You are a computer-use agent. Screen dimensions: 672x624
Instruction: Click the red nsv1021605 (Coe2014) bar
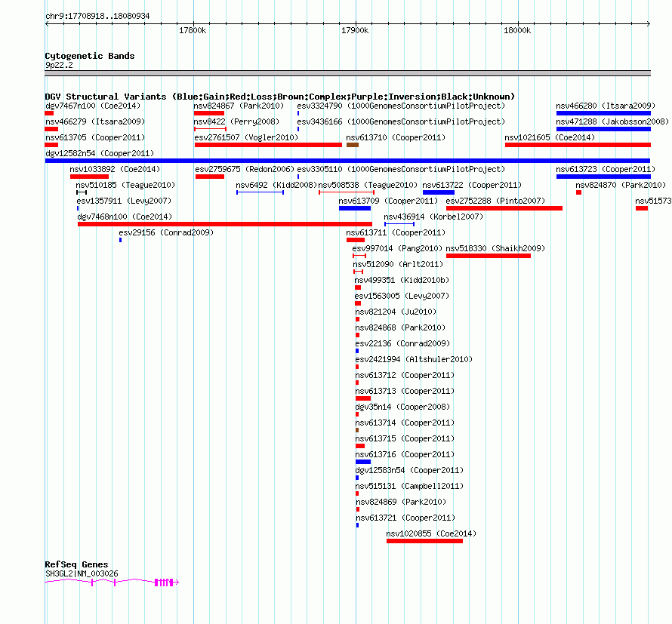point(578,145)
